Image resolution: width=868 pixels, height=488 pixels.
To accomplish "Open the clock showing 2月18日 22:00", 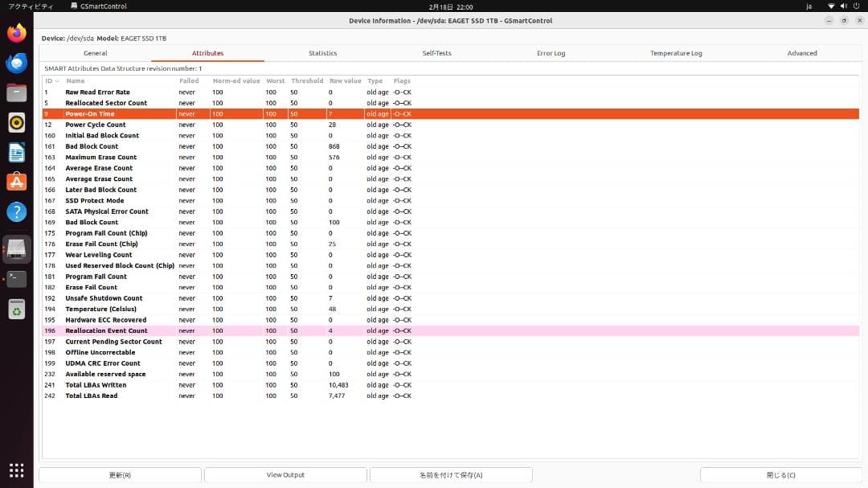I will [x=451, y=6].
